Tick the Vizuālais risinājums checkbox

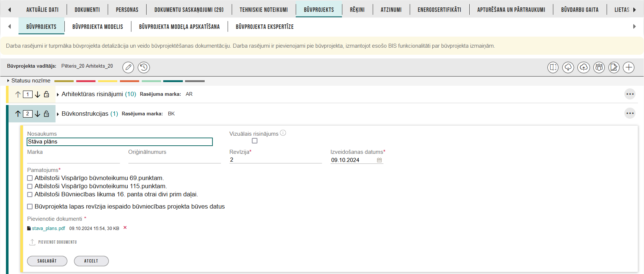tap(255, 141)
